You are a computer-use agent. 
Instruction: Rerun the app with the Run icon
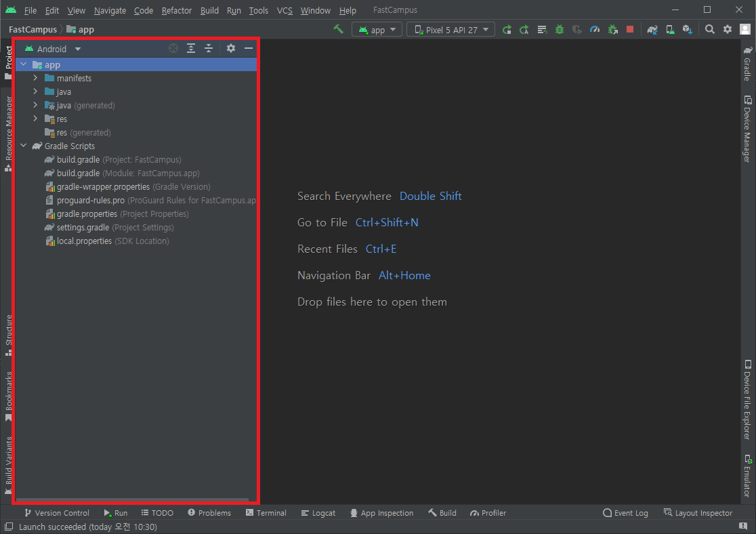tap(507, 30)
